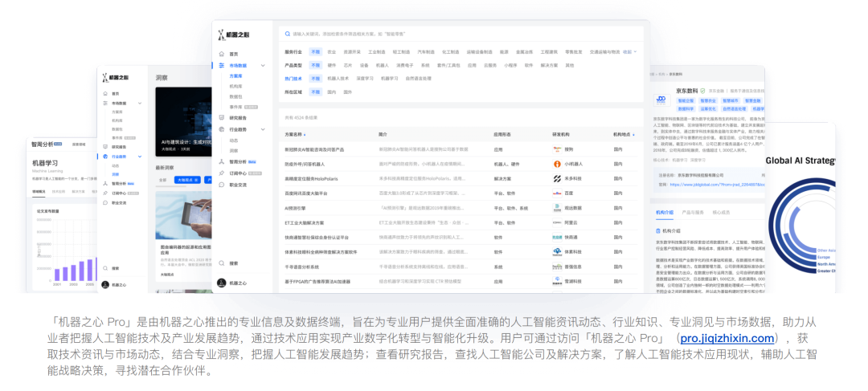Click 百度 logo in results table
Screen dimensions: 868x391
557,193
